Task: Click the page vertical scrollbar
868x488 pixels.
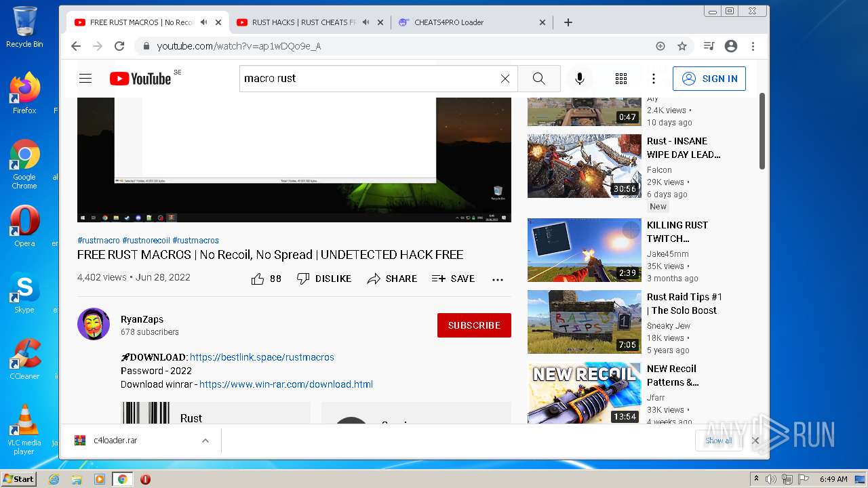Action: 762,131
